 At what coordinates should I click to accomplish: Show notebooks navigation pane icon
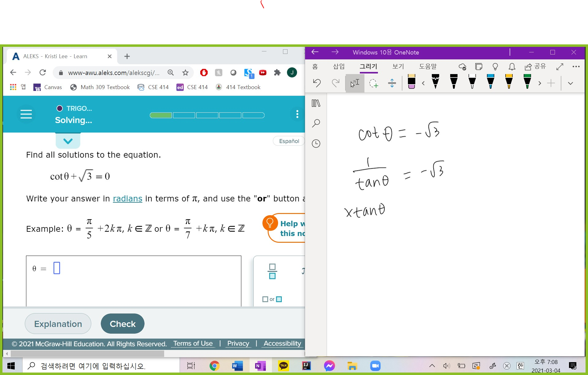(316, 103)
